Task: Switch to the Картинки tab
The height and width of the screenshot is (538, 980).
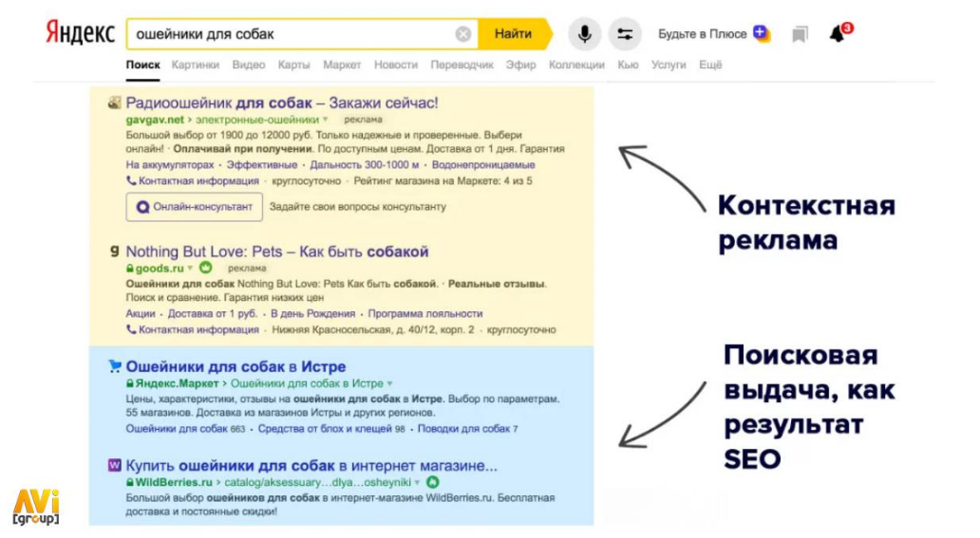Action: [x=195, y=65]
